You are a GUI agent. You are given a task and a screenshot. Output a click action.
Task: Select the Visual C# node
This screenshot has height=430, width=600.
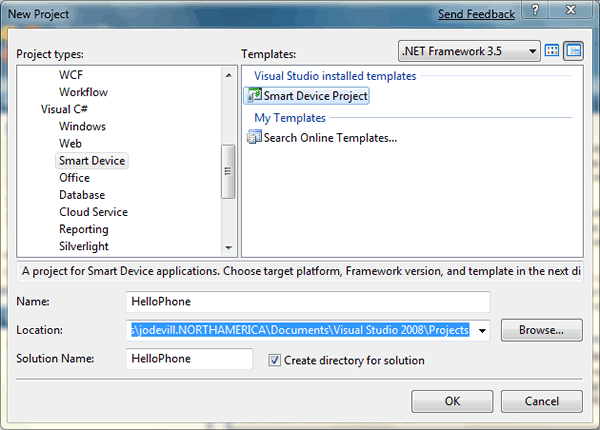pyautogui.click(x=64, y=109)
